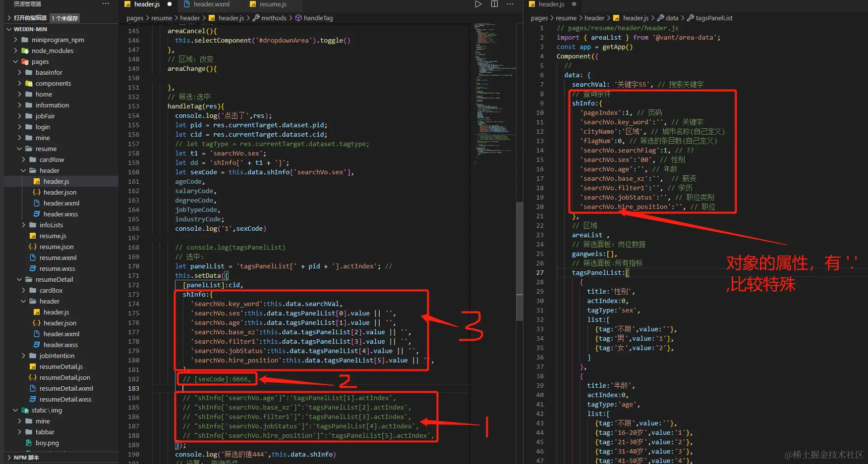Click the braces icon beside resume.json

click(33, 247)
